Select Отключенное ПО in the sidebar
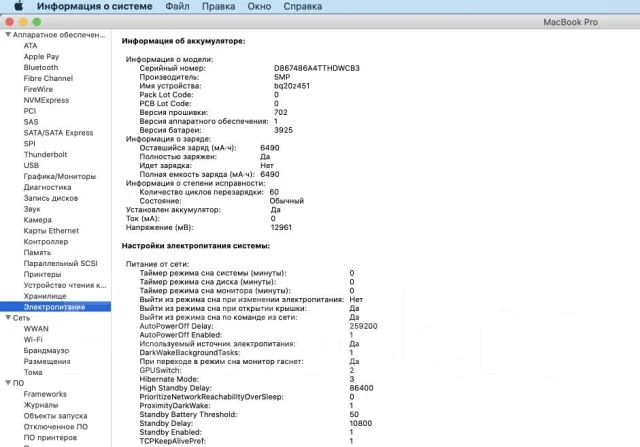The image size is (640, 447). [56, 427]
